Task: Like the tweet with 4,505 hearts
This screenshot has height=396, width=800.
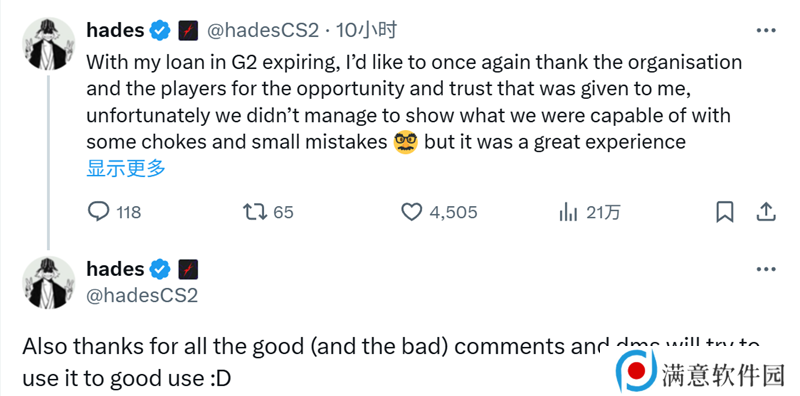Action: click(411, 212)
